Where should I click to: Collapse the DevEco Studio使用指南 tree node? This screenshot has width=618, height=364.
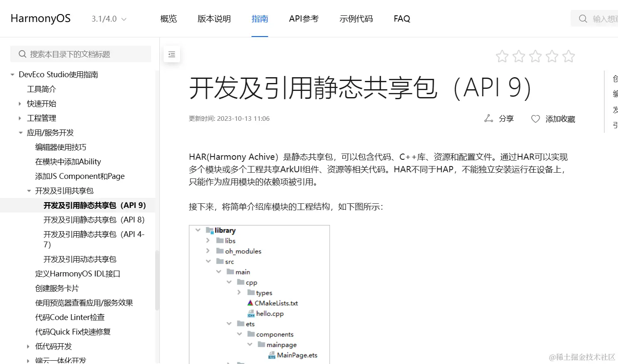pyautogui.click(x=12, y=75)
